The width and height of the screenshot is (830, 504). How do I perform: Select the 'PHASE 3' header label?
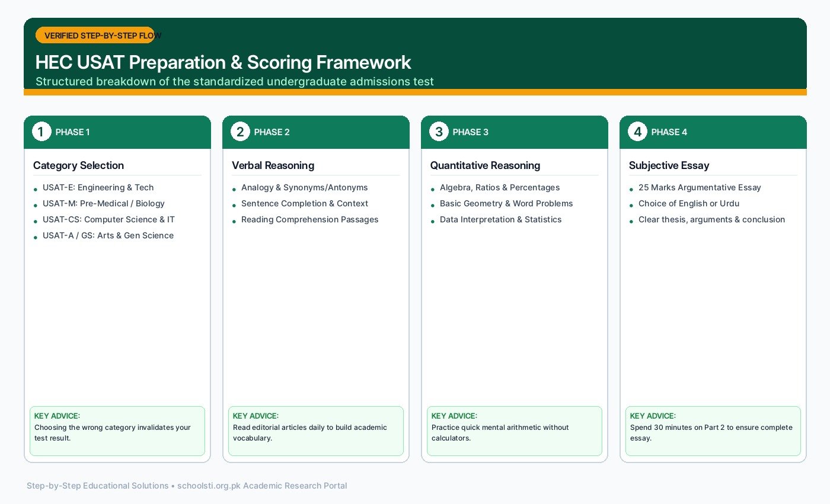pos(470,132)
